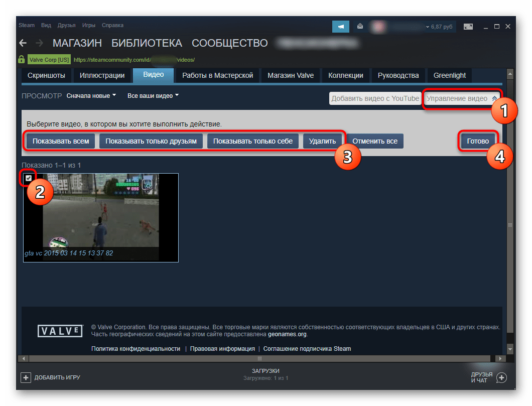Expand the 'Сначала новые' sort dropdown
532x406 pixels.
click(91, 95)
